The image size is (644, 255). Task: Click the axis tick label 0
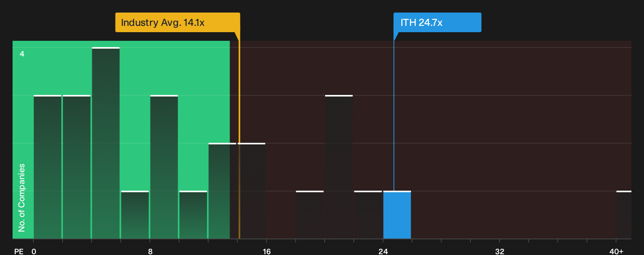34,251
